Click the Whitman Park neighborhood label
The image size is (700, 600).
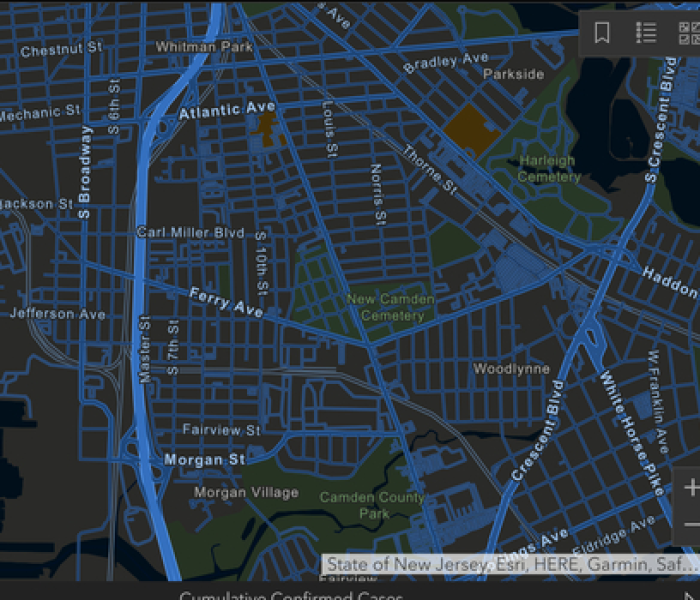(x=204, y=47)
